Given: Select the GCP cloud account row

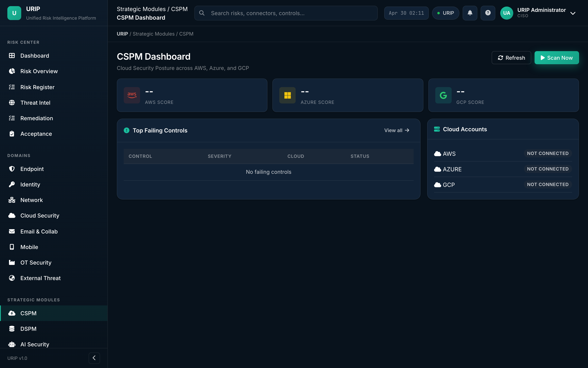Looking at the screenshot, I should click(503, 184).
